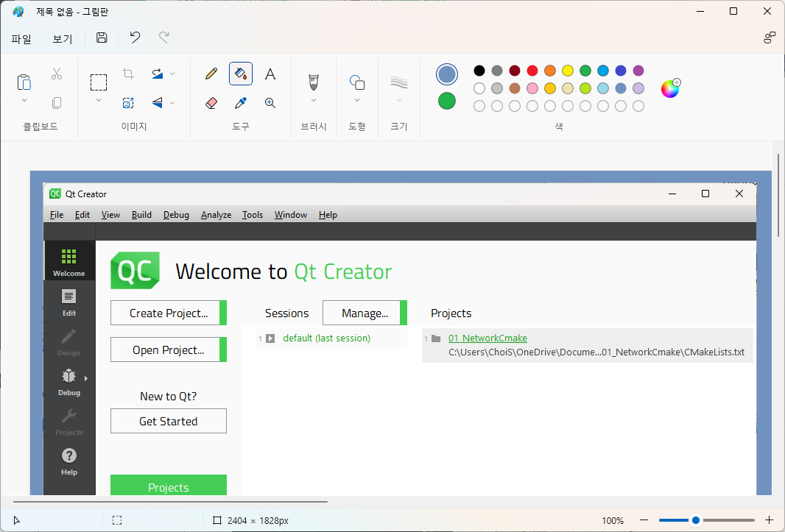Click the copy icon below the scissors
The image size is (785, 532).
click(x=57, y=103)
